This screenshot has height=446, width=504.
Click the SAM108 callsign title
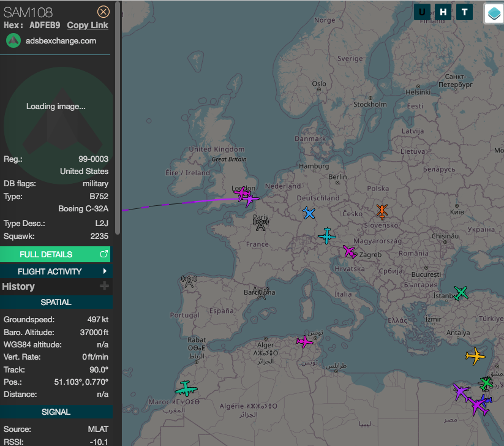[28, 12]
